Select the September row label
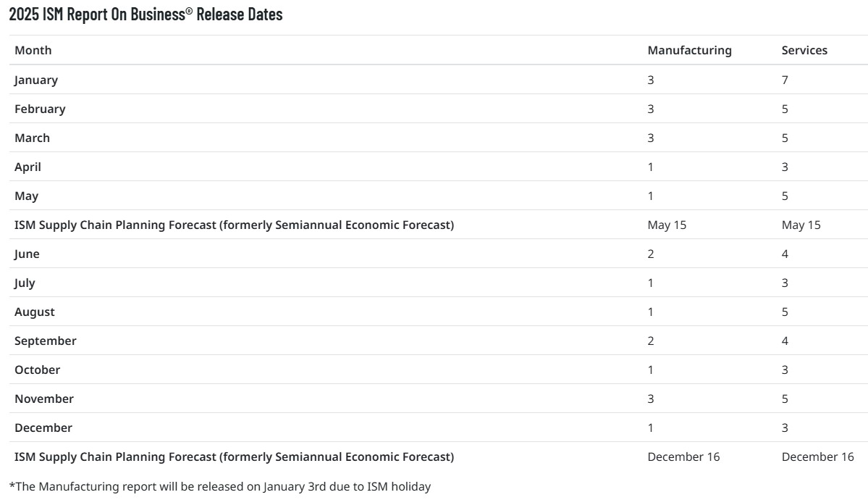The height and width of the screenshot is (500, 868). (x=45, y=341)
